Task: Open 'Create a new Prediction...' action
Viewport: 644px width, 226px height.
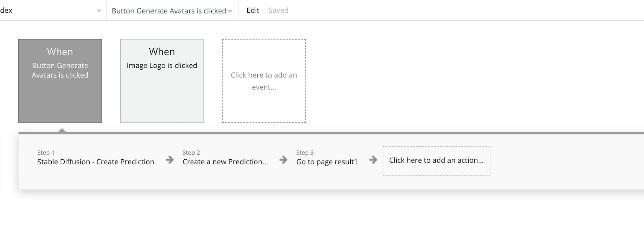Action: (x=225, y=162)
